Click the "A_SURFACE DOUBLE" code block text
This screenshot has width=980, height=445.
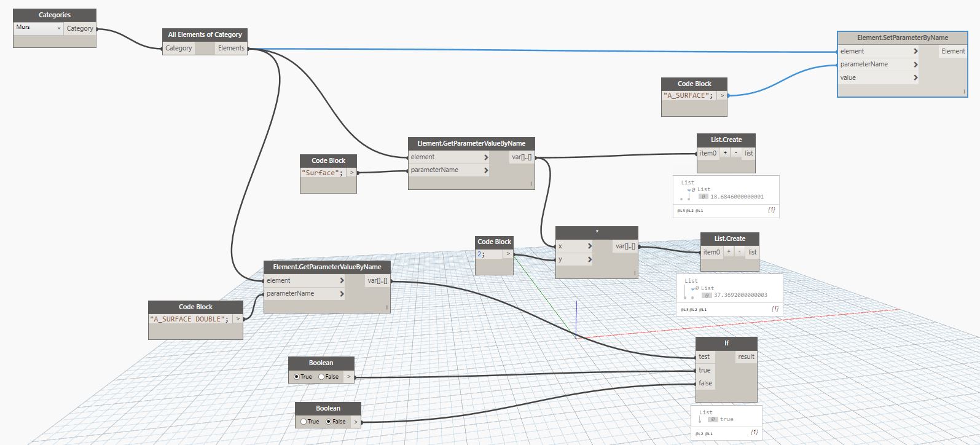[189, 319]
